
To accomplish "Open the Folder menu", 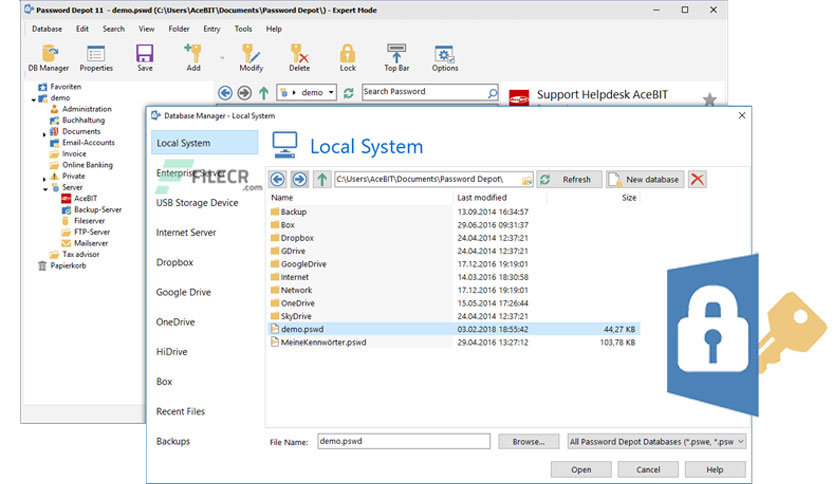I will tap(179, 29).
